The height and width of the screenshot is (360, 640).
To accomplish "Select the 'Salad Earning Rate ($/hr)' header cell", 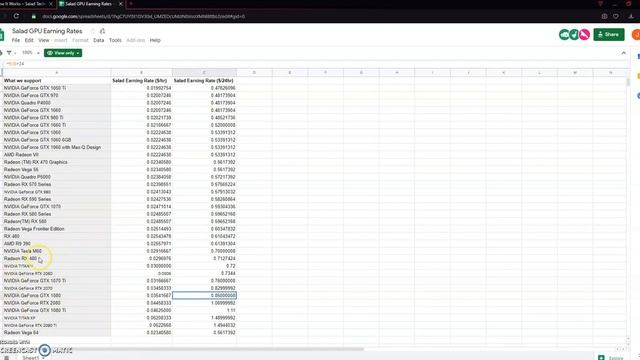I will click(141, 81).
